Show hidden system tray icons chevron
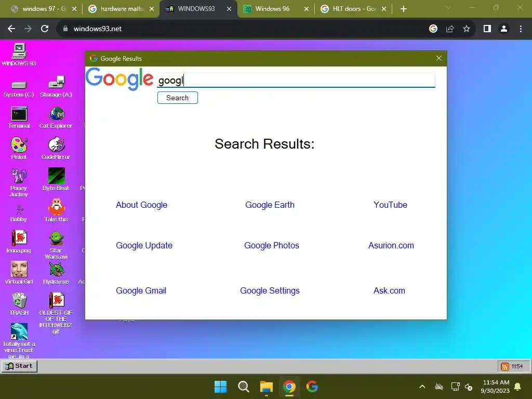The height and width of the screenshot is (399, 532). point(422,387)
